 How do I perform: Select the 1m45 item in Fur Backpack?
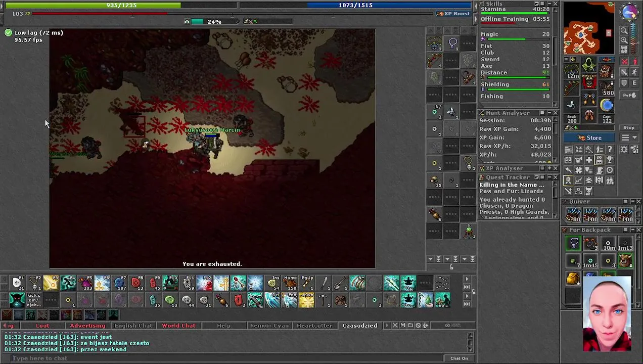point(590,260)
